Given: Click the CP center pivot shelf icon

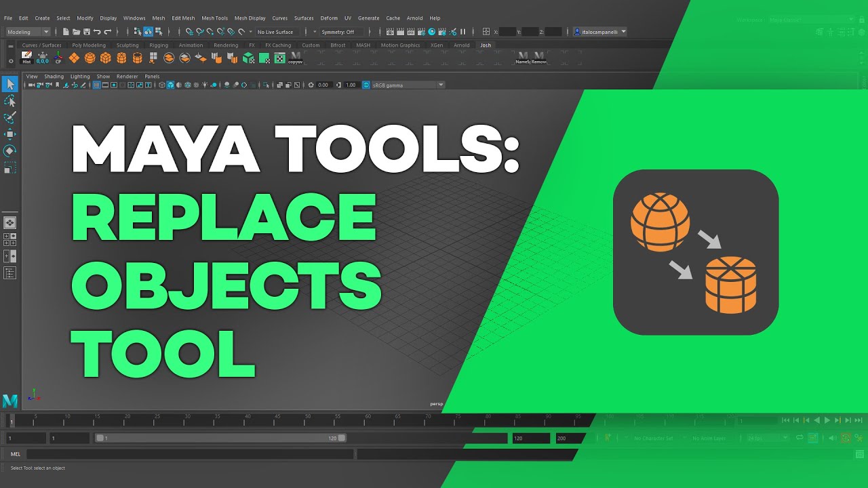Looking at the screenshot, I should (58, 58).
